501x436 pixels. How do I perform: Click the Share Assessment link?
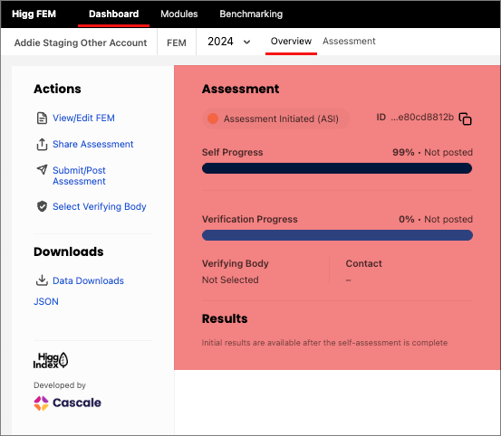(x=93, y=144)
